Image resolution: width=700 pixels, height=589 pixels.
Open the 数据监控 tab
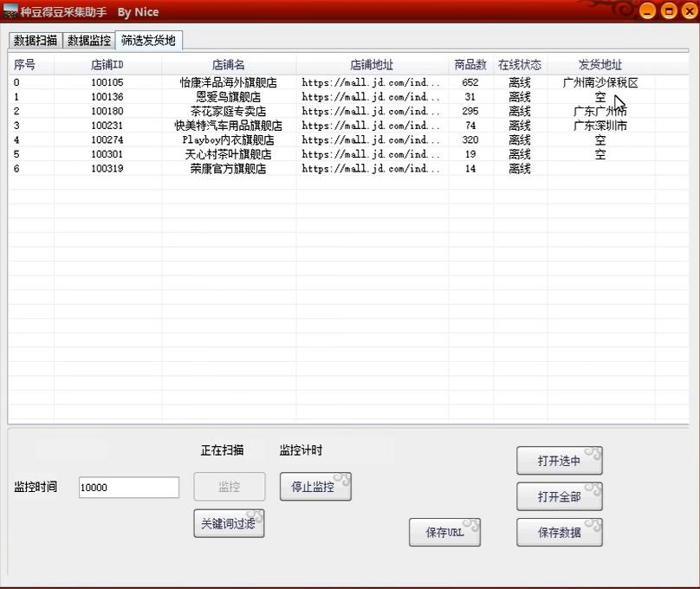pyautogui.click(x=89, y=41)
